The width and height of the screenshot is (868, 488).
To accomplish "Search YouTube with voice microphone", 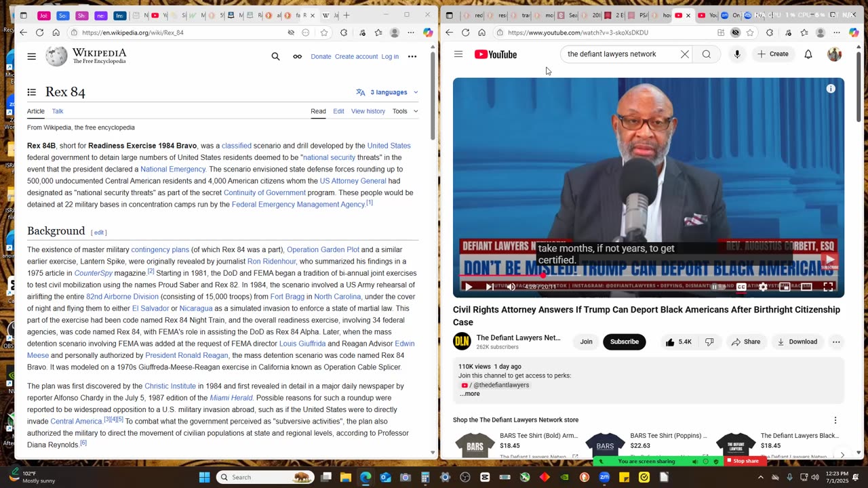I will [x=737, y=54].
